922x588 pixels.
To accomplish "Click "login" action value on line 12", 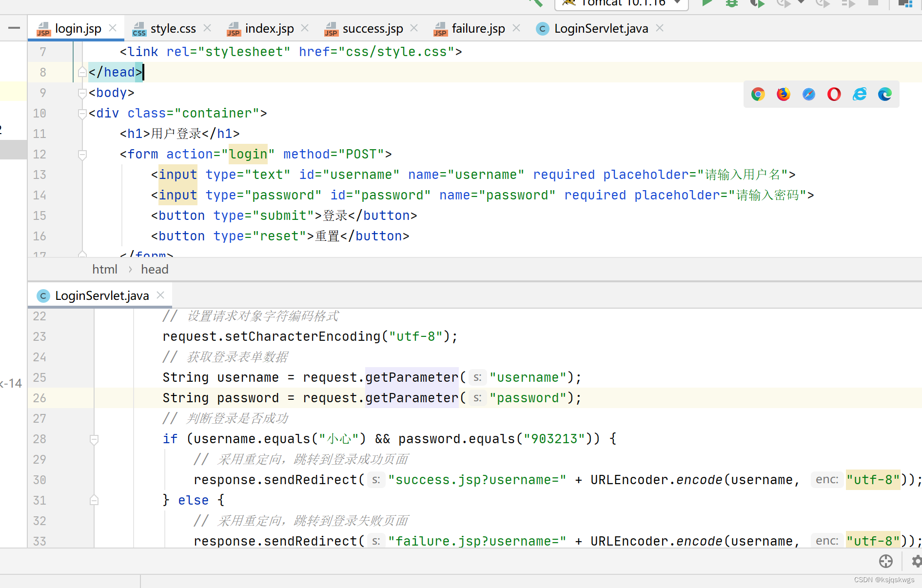I will point(248,154).
